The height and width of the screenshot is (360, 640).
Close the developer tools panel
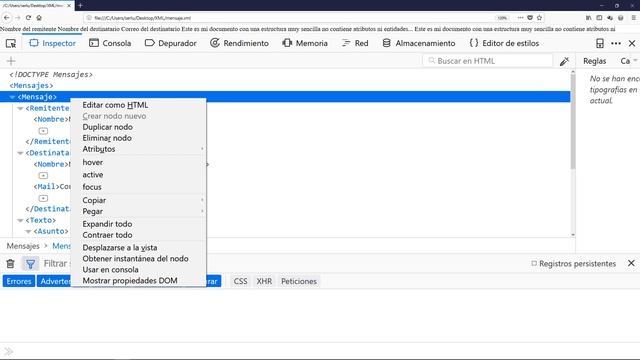click(632, 43)
